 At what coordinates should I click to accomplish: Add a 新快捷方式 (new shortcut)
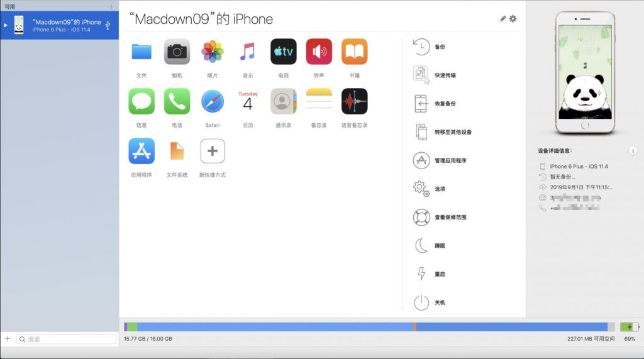[x=213, y=151]
